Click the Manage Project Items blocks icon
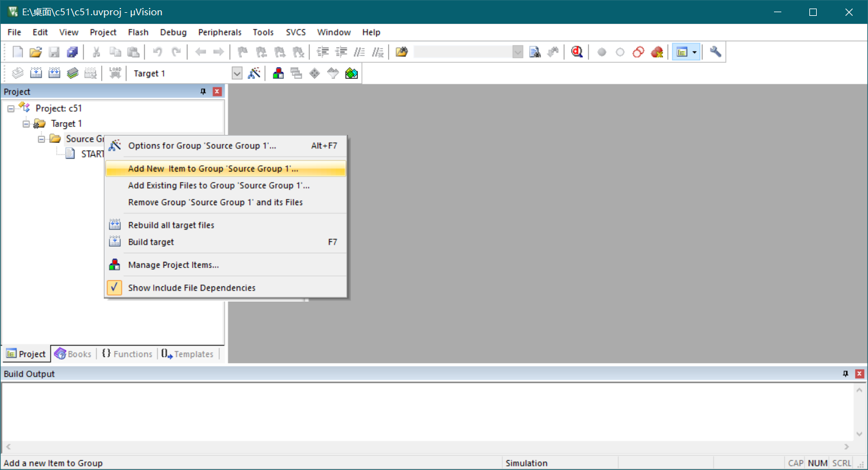Viewport: 868px width, 470px height. [278, 73]
